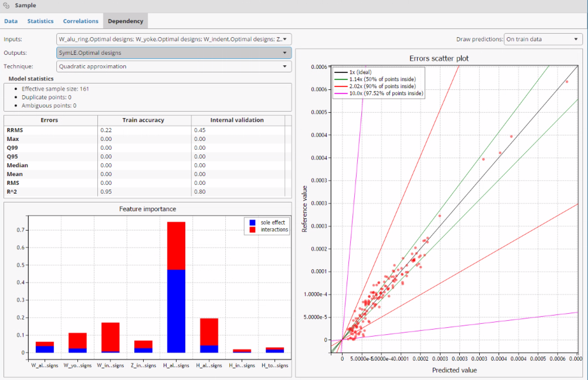
Task: Select the RMS row label
Action: coord(13,183)
